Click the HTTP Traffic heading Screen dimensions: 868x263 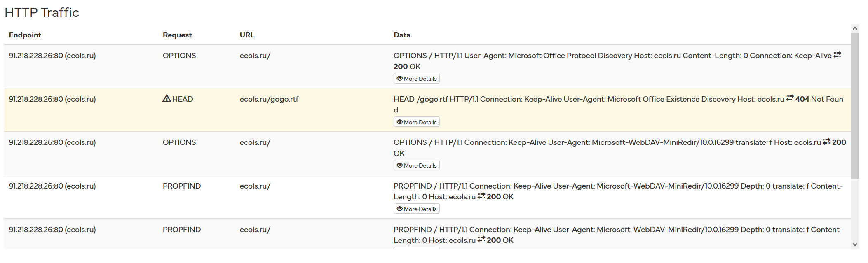click(42, 12)
